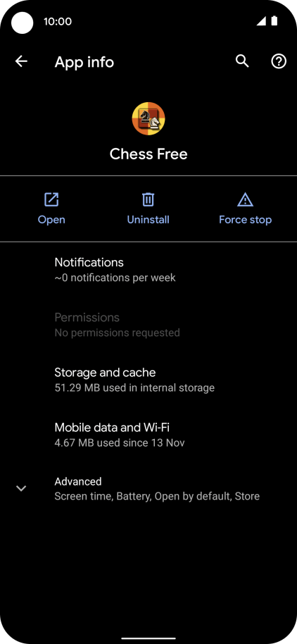This screenshot has height=644, width=297.
Task: Click the Uninstall text label
Action: tap(148, 220)
